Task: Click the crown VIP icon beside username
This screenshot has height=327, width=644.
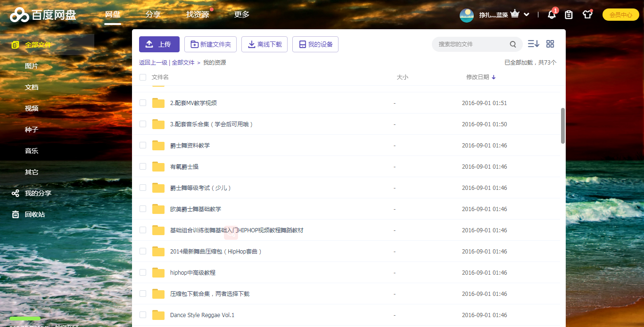Action: point(515,14)
